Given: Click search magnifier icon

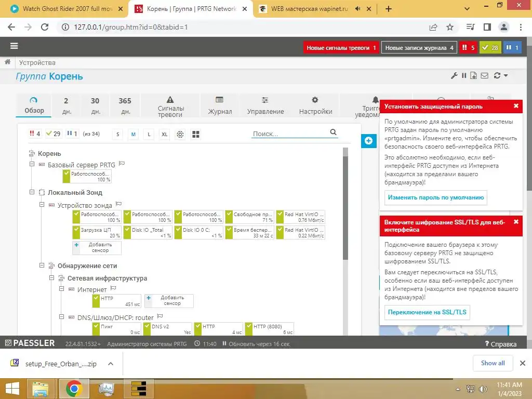Looking at the screenshot, I should pyautogui.click(x=333, y=132).
